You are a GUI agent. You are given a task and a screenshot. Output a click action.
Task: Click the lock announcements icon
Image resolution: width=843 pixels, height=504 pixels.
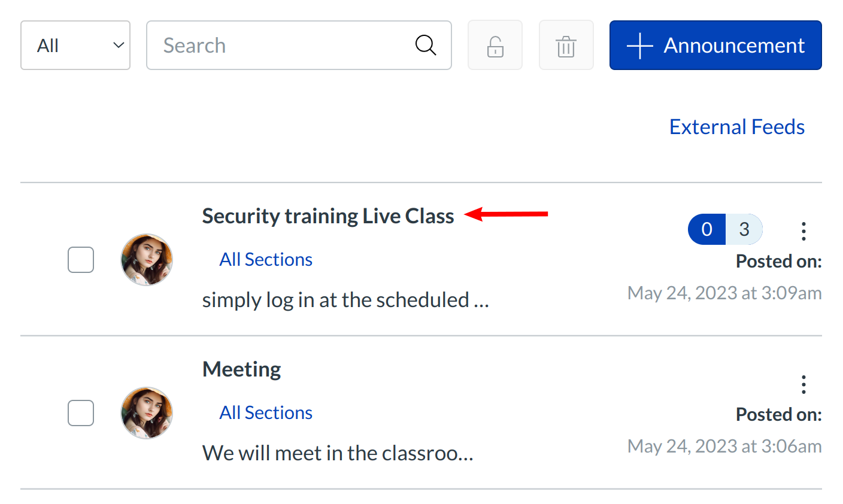coord(495,45)
